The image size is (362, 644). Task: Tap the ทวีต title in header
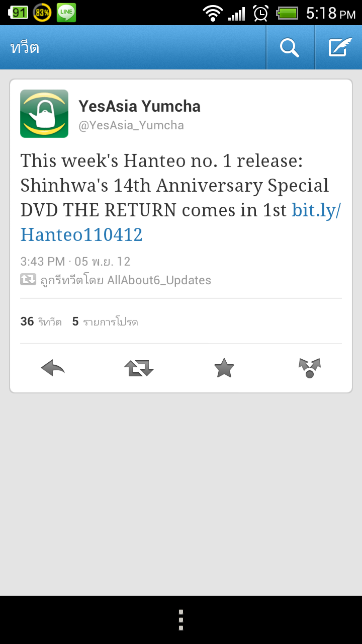click(x=25, y=48)
